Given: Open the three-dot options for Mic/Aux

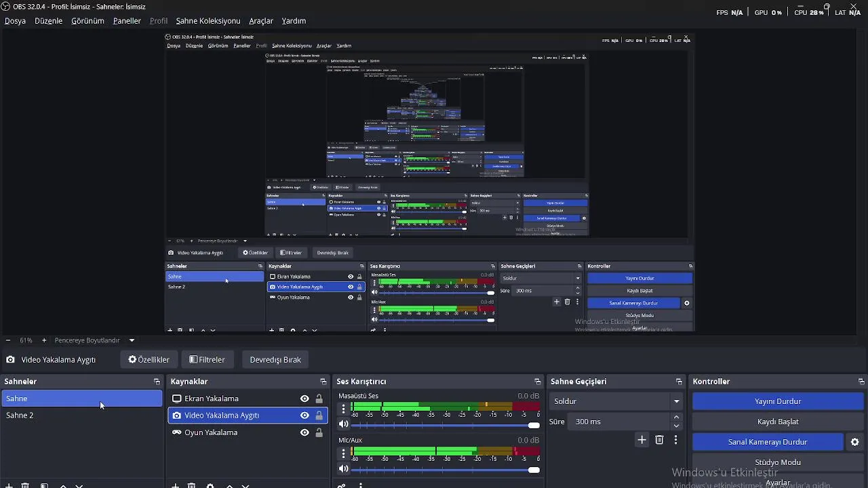Looking at the screenshot, I should (x=343, y=453).
